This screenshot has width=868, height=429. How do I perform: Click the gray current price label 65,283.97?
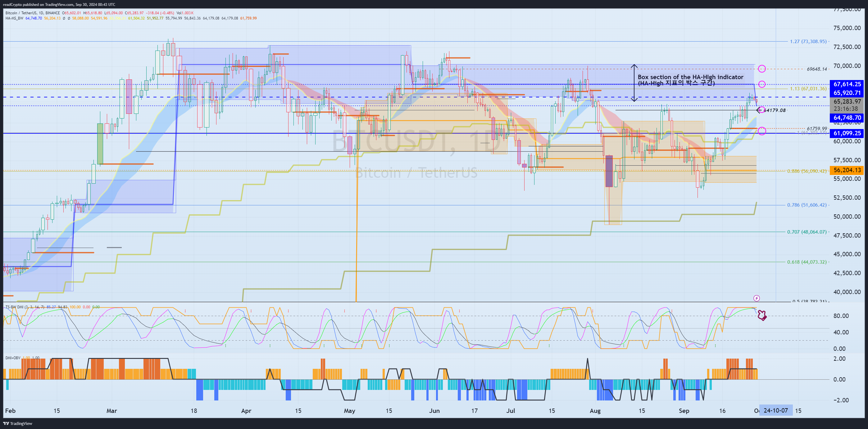[x=847, y=101]
